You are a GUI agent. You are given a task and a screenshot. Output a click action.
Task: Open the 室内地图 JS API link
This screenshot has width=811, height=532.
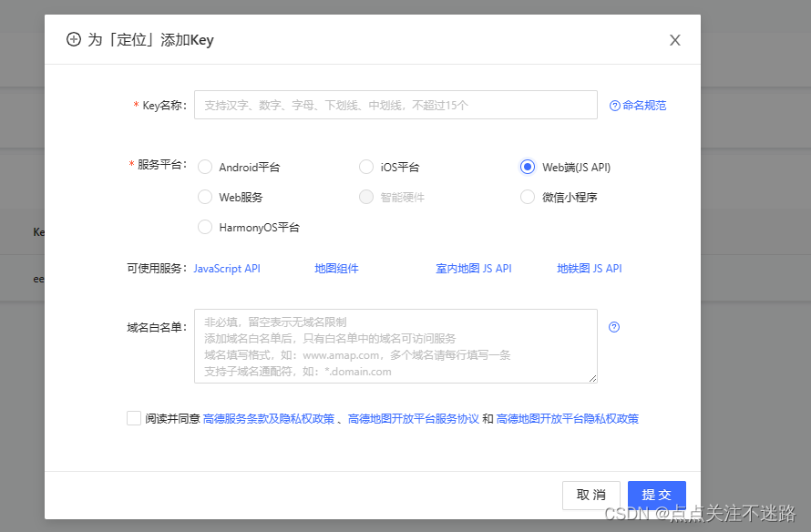point(473,269)
